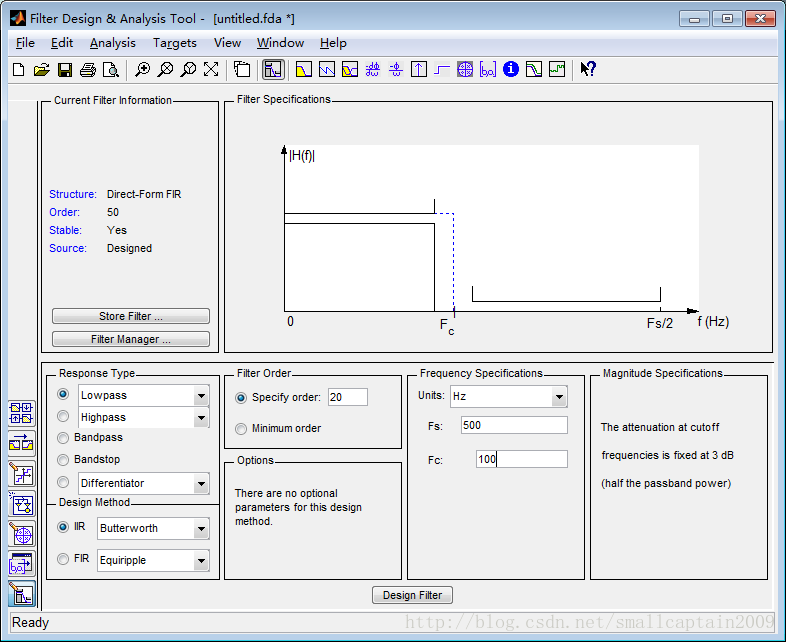
Task: Open the Equiripple FIR method dropdown
Action: [x=201, y=560]
